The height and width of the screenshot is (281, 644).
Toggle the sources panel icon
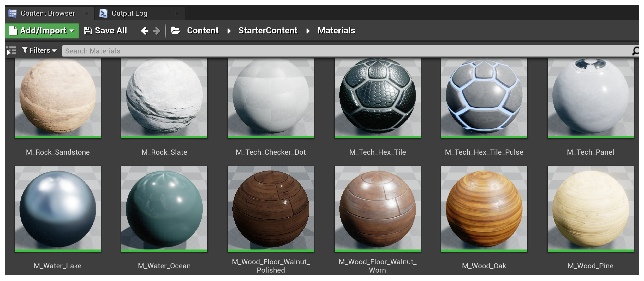coord(11,51)
